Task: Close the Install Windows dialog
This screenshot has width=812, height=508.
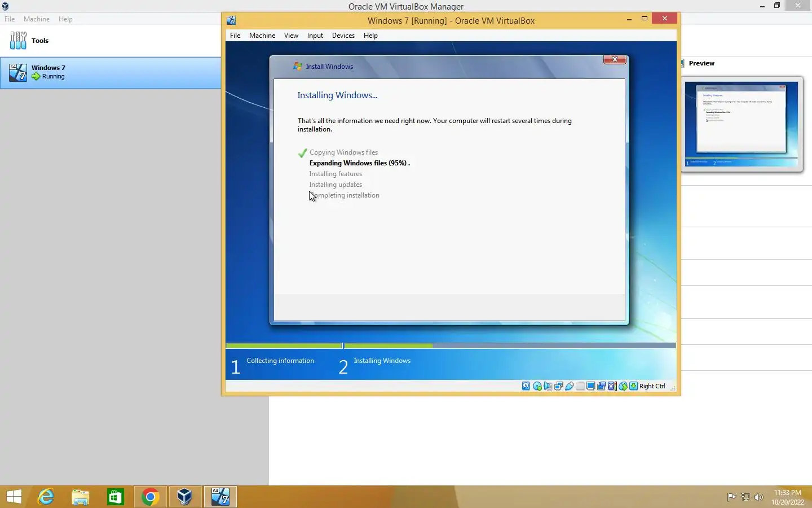Action: pos(615,59)
